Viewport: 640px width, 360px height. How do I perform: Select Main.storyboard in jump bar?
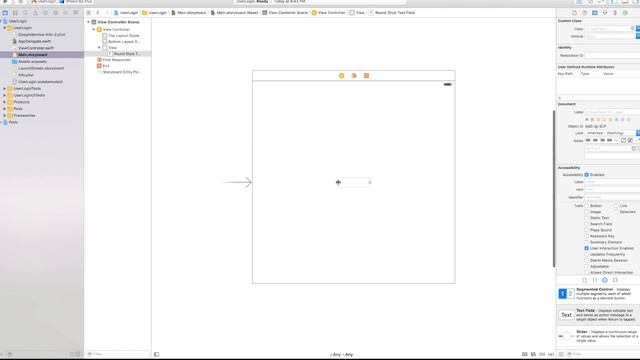[189, 13]
